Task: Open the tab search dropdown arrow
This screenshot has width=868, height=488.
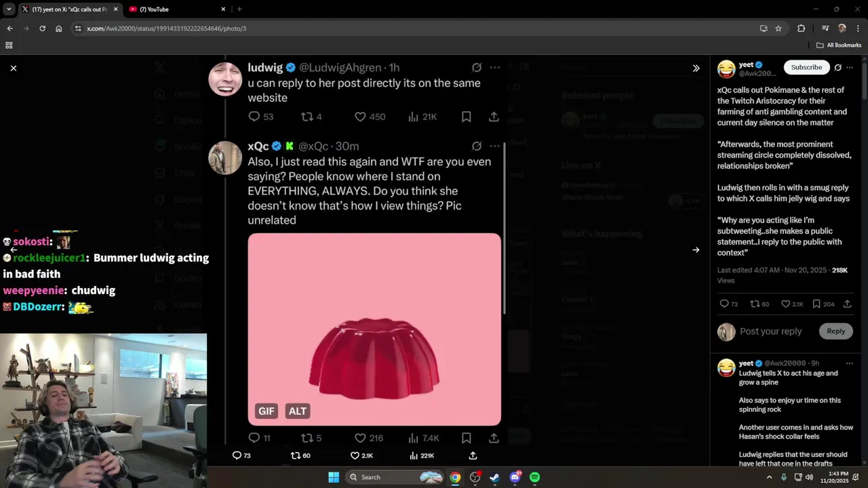Action: coord(9,9)
